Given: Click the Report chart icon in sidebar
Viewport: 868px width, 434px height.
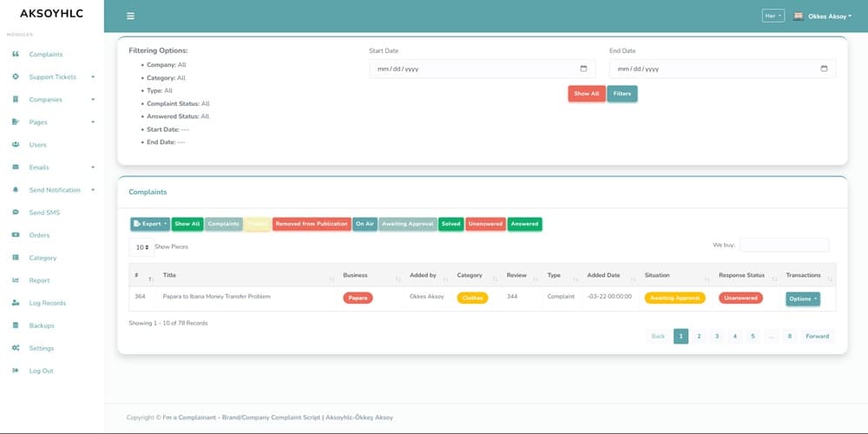Looking at the screenshot, I should pyautogui.click(x=16, y=280).
